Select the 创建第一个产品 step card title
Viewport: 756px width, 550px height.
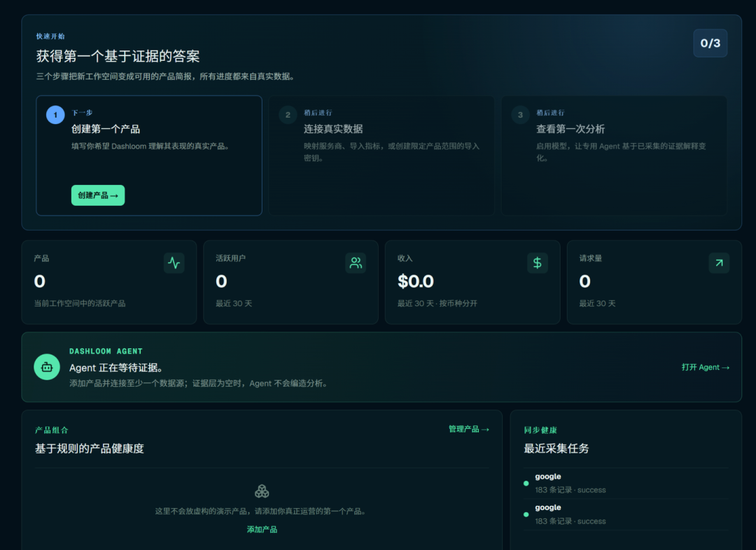click(106, 129)
